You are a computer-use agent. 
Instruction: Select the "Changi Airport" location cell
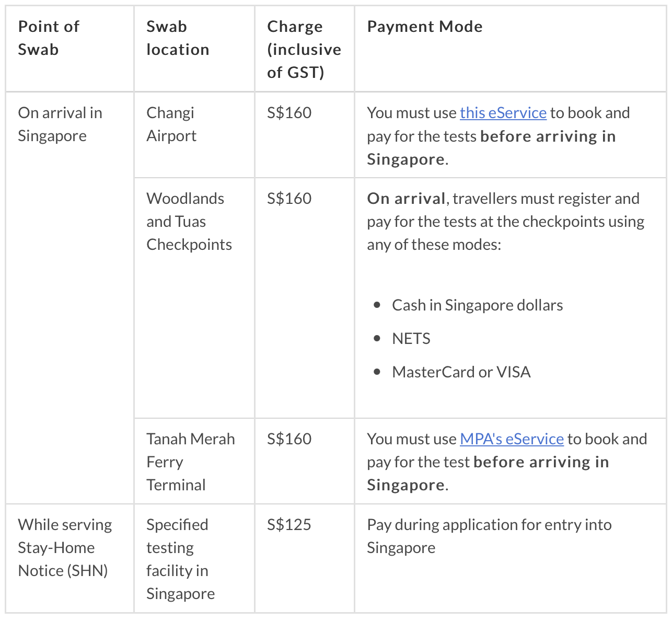tap(171, 124)
